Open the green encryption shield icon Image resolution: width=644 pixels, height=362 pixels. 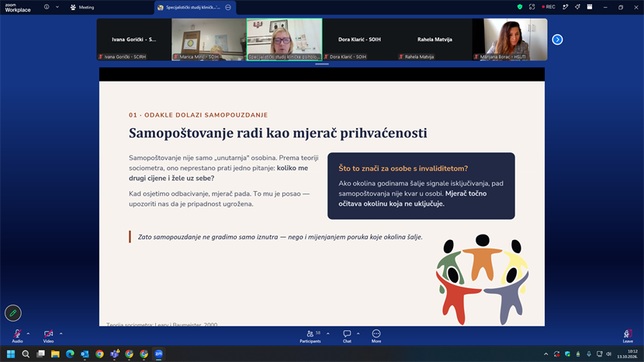tap(520, 6)
